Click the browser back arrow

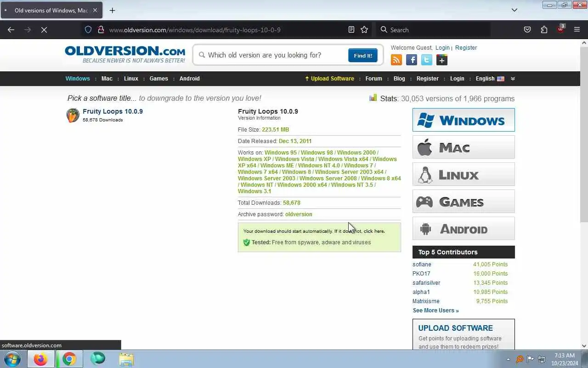coord(11,29)
